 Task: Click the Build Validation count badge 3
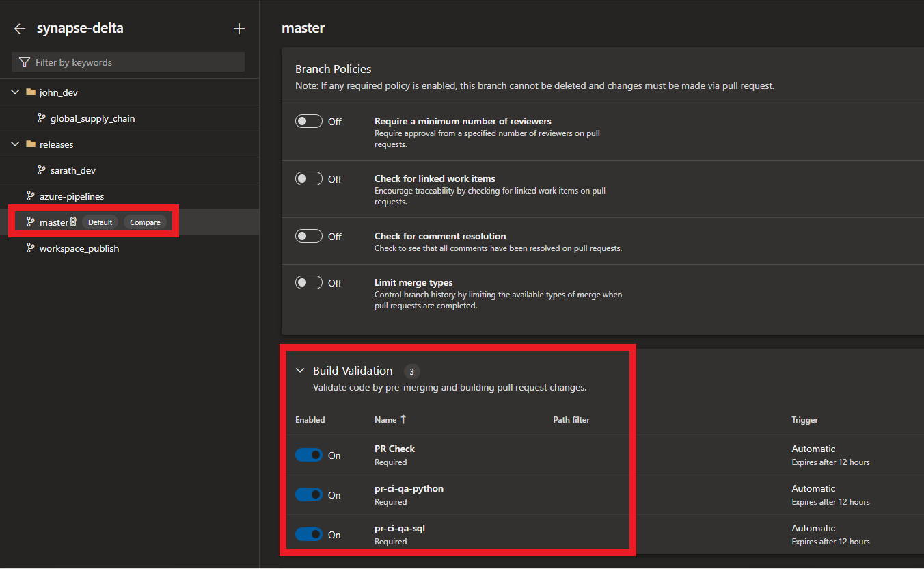[411, 371]
